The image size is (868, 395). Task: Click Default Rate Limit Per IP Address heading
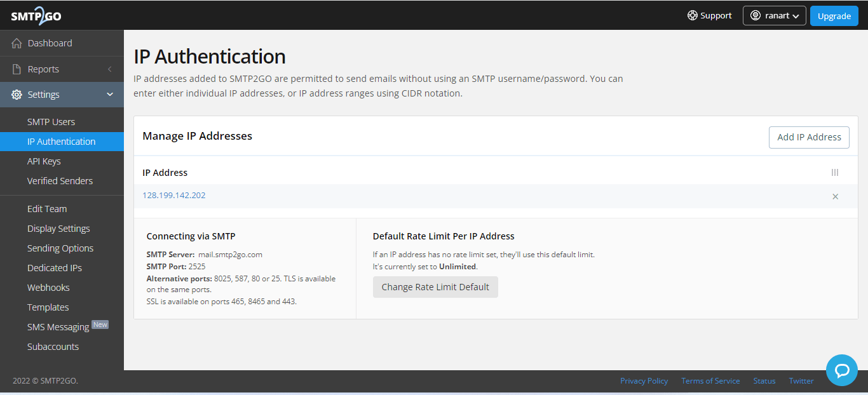(444, 236)
